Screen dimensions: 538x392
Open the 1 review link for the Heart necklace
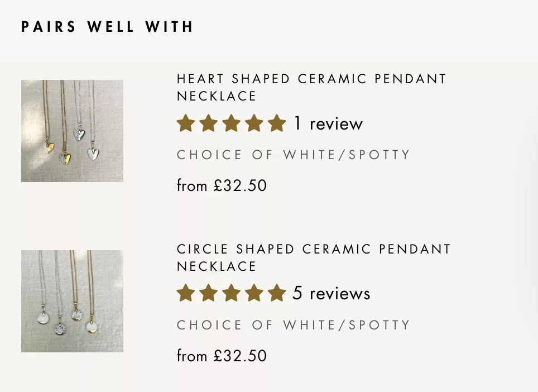[328, 124]
